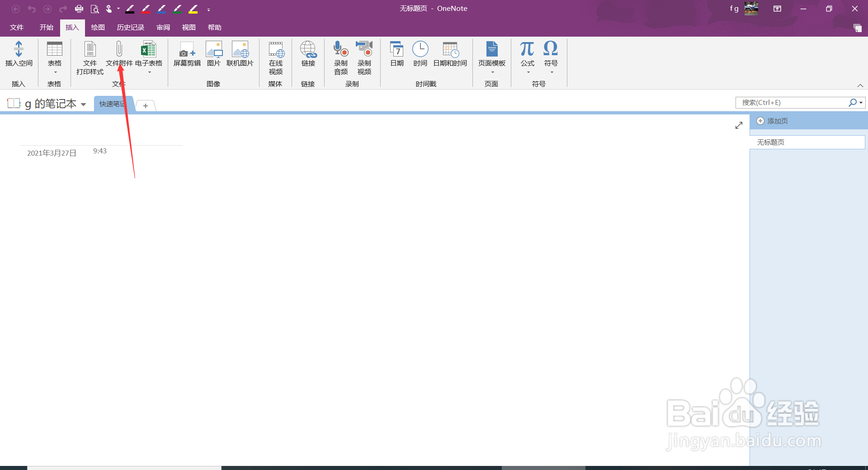Click the File Attachment paperclip icon
The height and width of the screenshot is (470, 868).
pos(119,49)
